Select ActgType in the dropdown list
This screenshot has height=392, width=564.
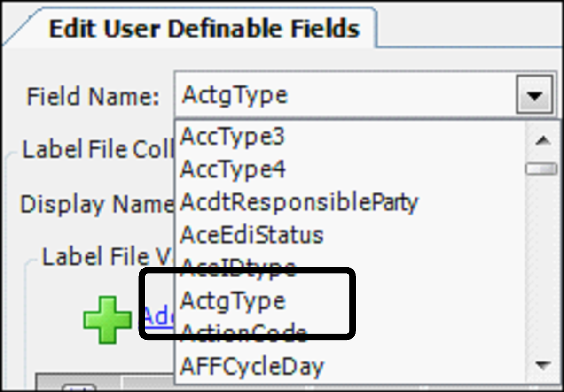coord(233,301)
